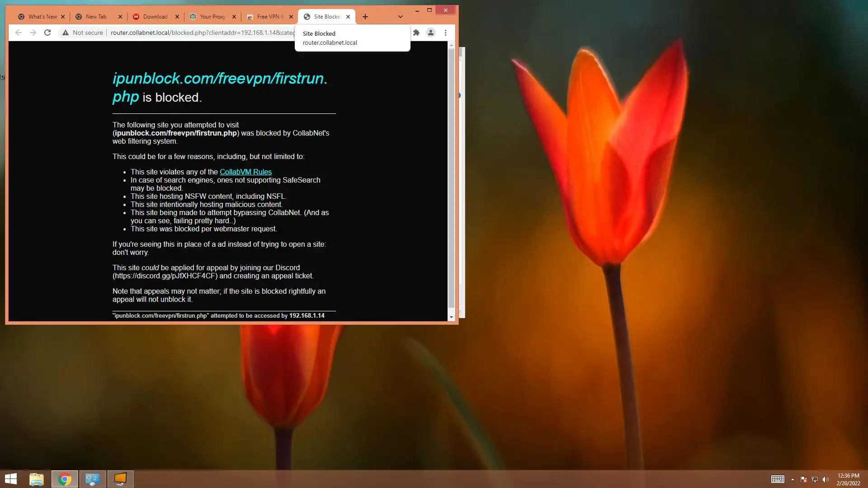The height and width of the screenshot is (488, 868).
Task: Switch to the What's New tab
Action: click(x=42, y=17)
